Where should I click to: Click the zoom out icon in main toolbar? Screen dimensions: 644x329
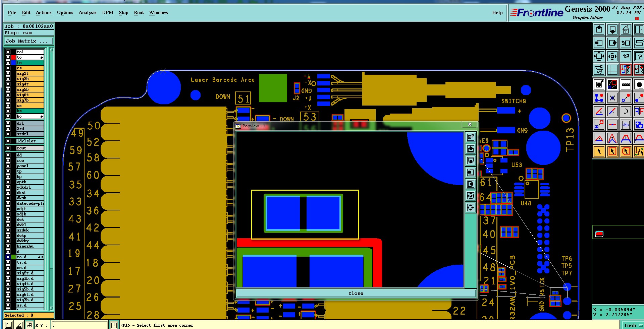(612, 56)
